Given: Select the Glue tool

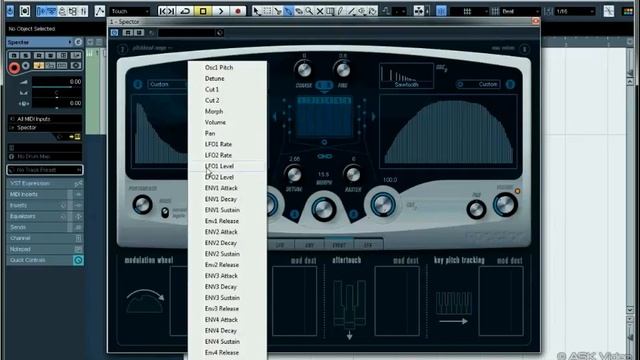Looking at the screenshot, I should 288,11.
